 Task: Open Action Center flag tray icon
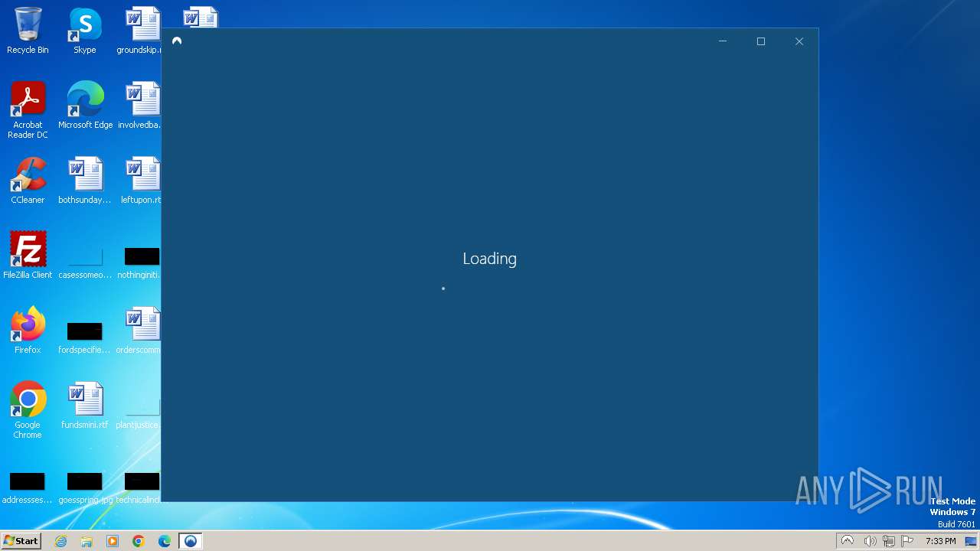click(x=907, y=541)
